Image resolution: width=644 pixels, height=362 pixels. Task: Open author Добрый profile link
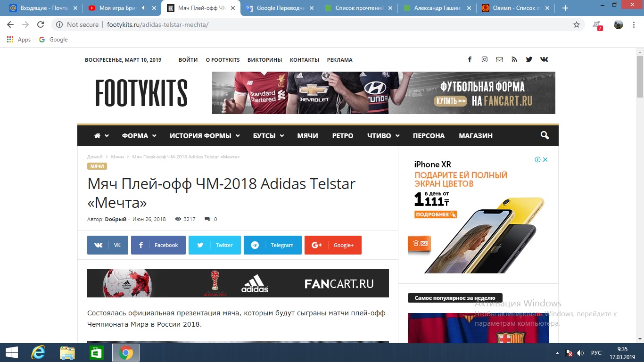point(116,219)
